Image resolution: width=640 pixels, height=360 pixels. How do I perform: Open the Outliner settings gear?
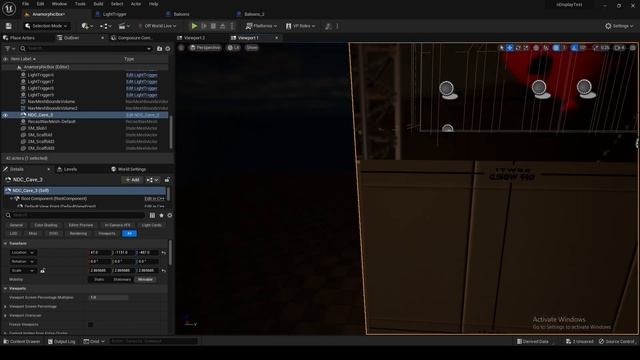168,48
